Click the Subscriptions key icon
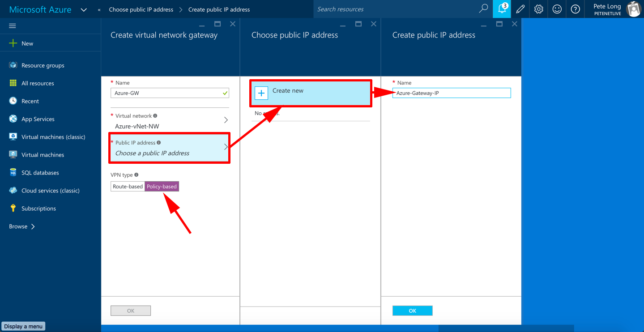This screenshot has width=644, height=332. [13, 209]
